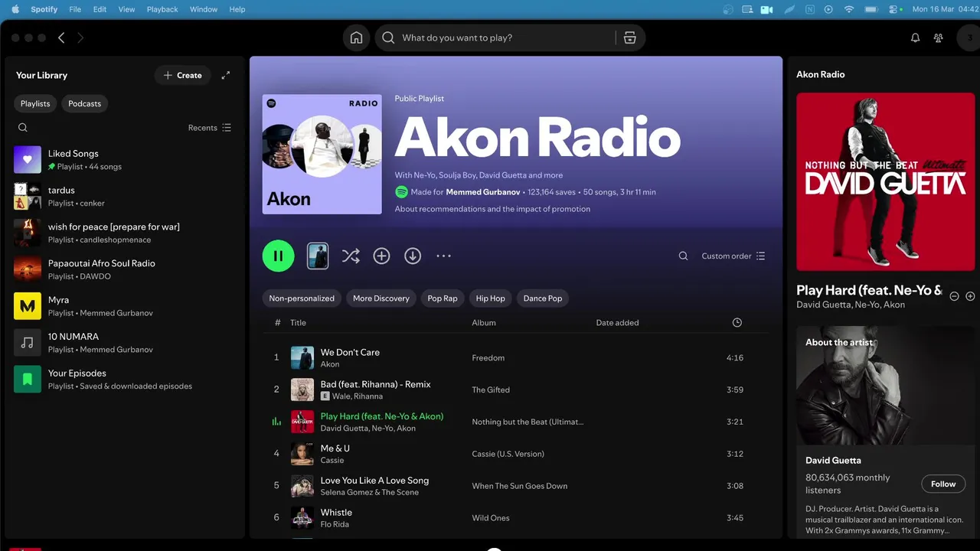The image size is (980, 551).
Task: Select the Non-personalized filter chip
Action: (302, 298)
